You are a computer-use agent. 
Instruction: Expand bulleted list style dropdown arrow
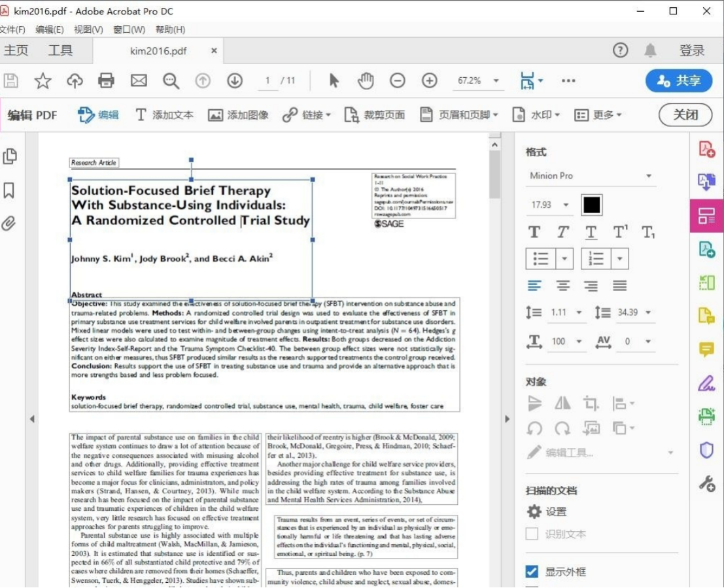(564, 258)
